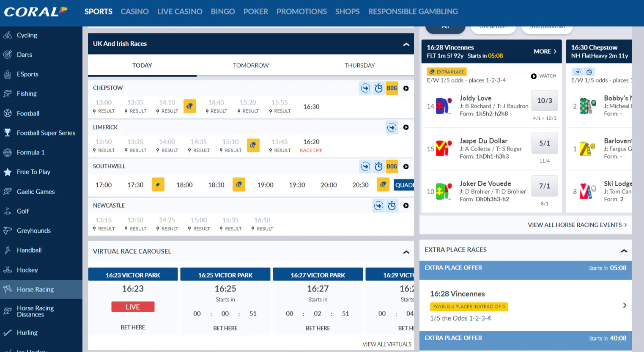
Task: Open 16:28 Vincennes extra place arrow
Action: (x=625, y=305)
